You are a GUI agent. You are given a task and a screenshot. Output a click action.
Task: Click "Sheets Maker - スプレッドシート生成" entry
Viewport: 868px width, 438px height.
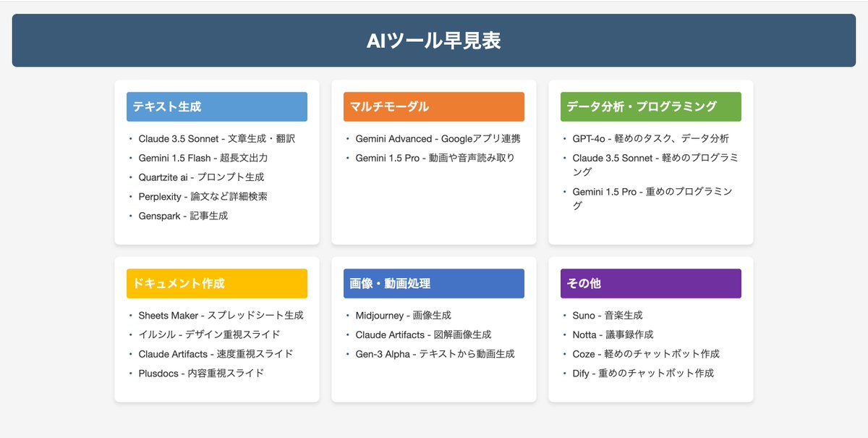tap(221, 316)
